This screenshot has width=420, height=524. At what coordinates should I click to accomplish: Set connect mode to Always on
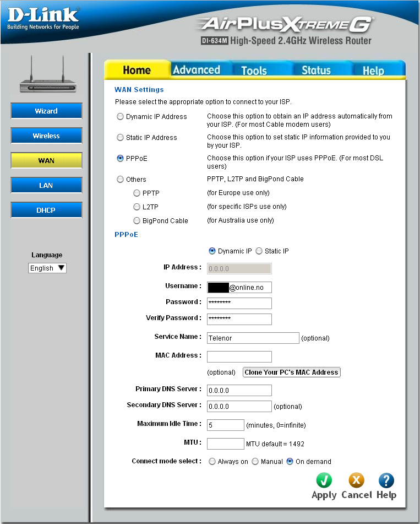212,462
